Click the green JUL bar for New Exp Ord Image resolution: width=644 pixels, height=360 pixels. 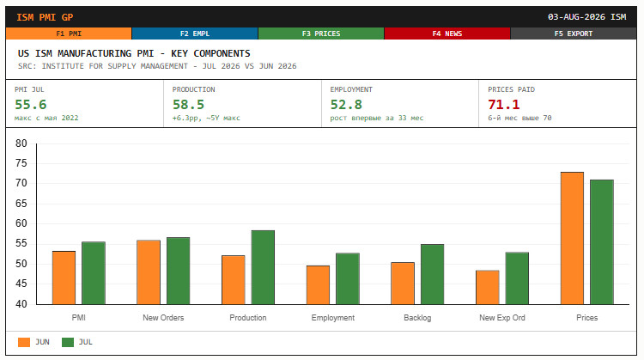517,278
